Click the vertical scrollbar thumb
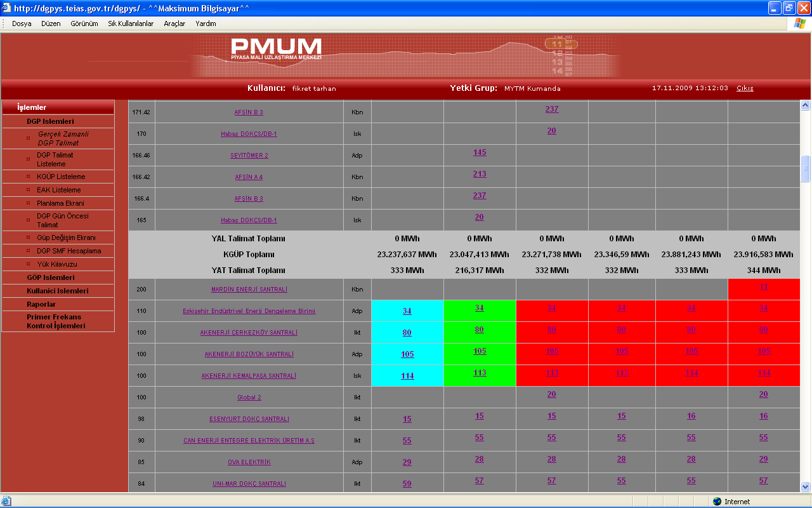Image resolution: width=812 pixels, height=508 pixels. tap(806, 168)
